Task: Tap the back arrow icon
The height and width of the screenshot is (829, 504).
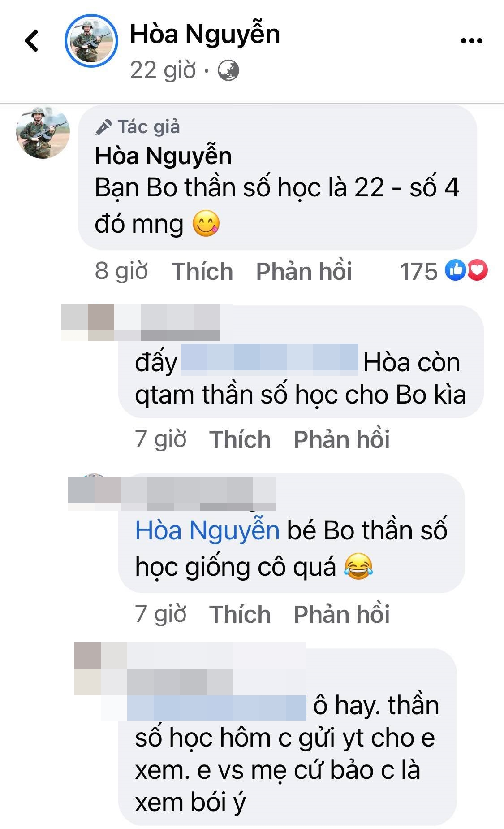Action: (32, 41)
